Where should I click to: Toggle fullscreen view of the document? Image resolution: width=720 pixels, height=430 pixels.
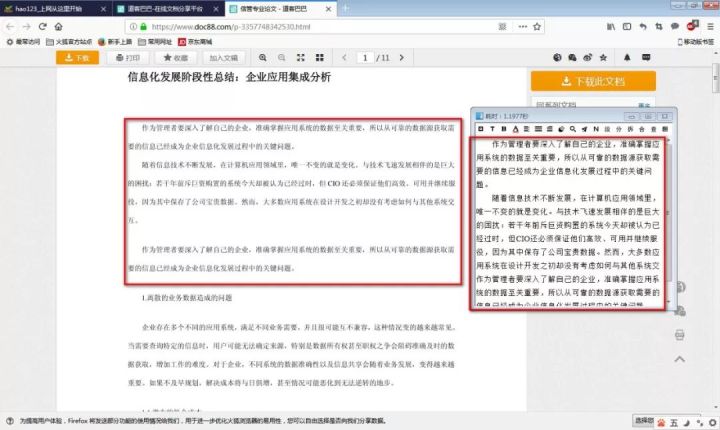pos(301,57)
